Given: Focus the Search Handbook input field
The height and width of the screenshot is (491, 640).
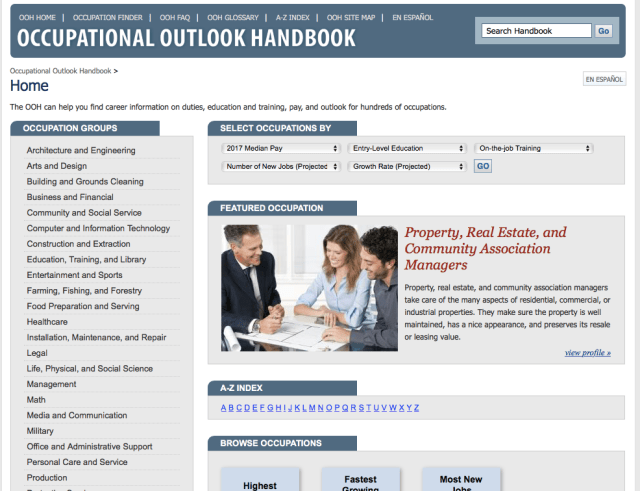Looking at the screenshot, I should coord(536,31).
